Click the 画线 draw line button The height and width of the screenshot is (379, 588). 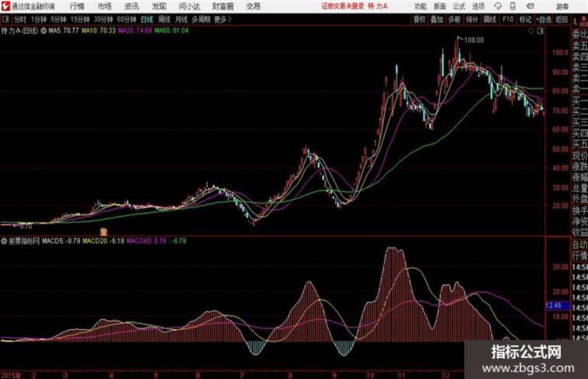pos(490,19)
